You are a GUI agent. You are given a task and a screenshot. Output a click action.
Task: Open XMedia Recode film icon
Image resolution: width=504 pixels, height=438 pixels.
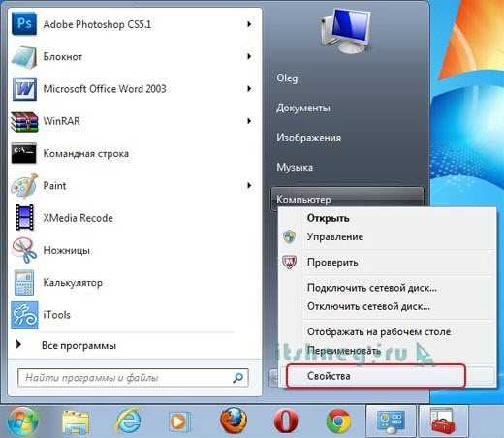(24, 217)
